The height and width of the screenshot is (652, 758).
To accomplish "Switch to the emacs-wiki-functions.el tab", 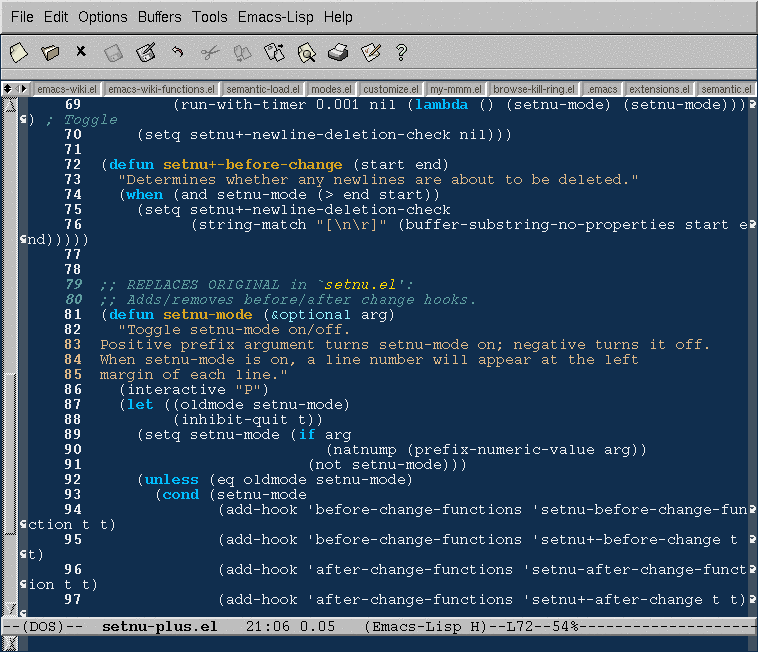I will [161, 89].
